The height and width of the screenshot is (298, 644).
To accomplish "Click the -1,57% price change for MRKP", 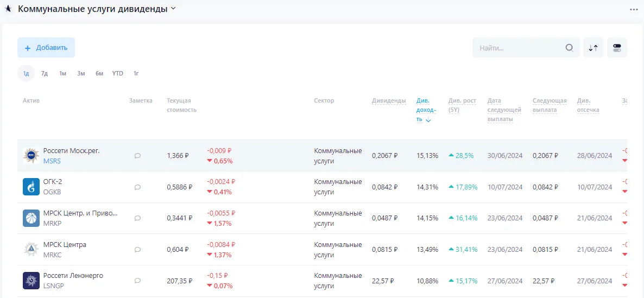I will [x=219, y=223].
